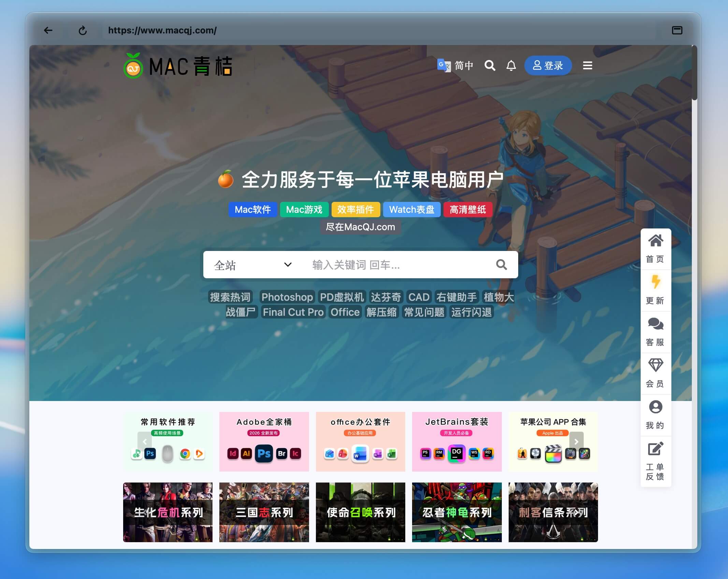Click the blue 登录 login button
Viewport: 728px width, 579px height.
(548, 65)
